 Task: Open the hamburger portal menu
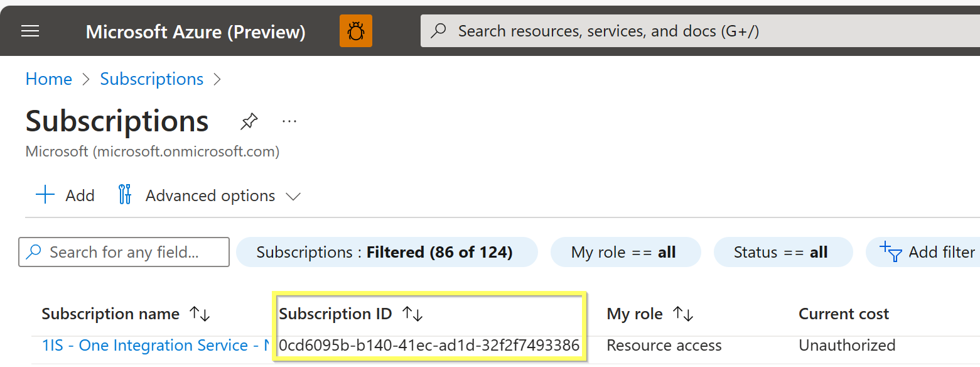tap(30, 31)
